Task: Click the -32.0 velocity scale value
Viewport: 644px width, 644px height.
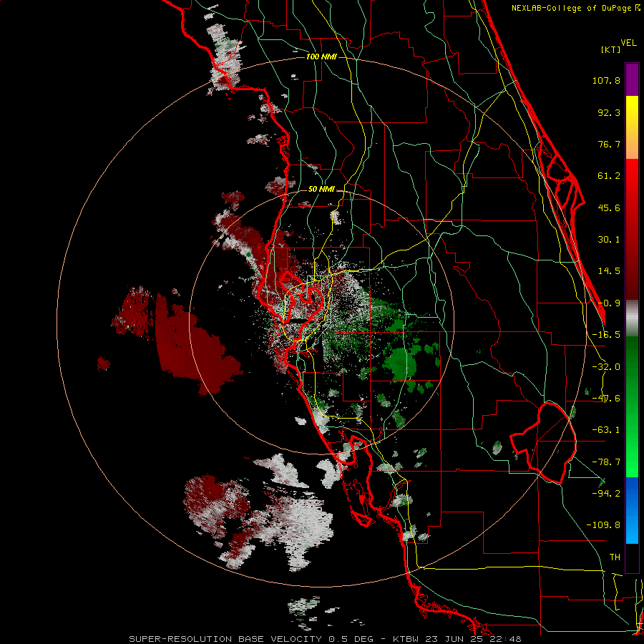Action: click(x=606, y=367)
